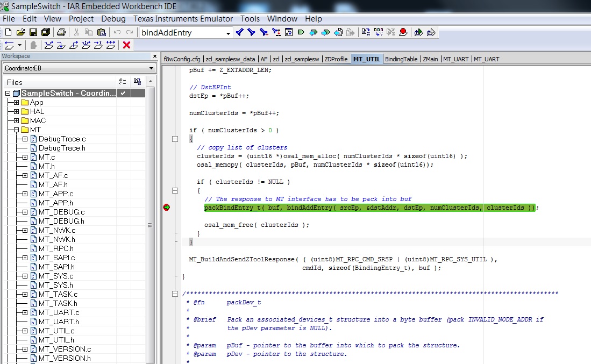Click the Find Next flashlight icon

(251, 32)
